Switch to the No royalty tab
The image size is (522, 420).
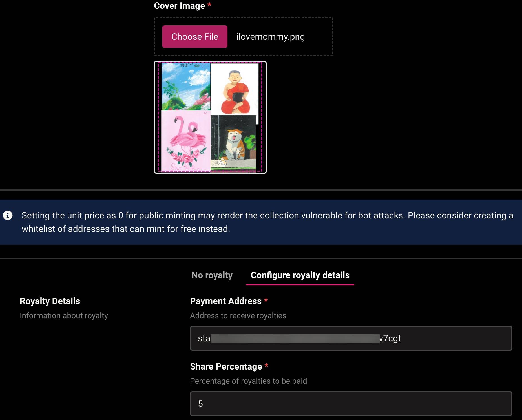click(212, 275)
